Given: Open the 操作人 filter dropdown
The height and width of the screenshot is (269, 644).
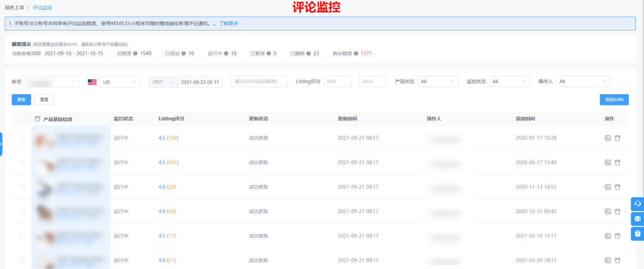Looking at the screenshot, I should click(583, 81).
